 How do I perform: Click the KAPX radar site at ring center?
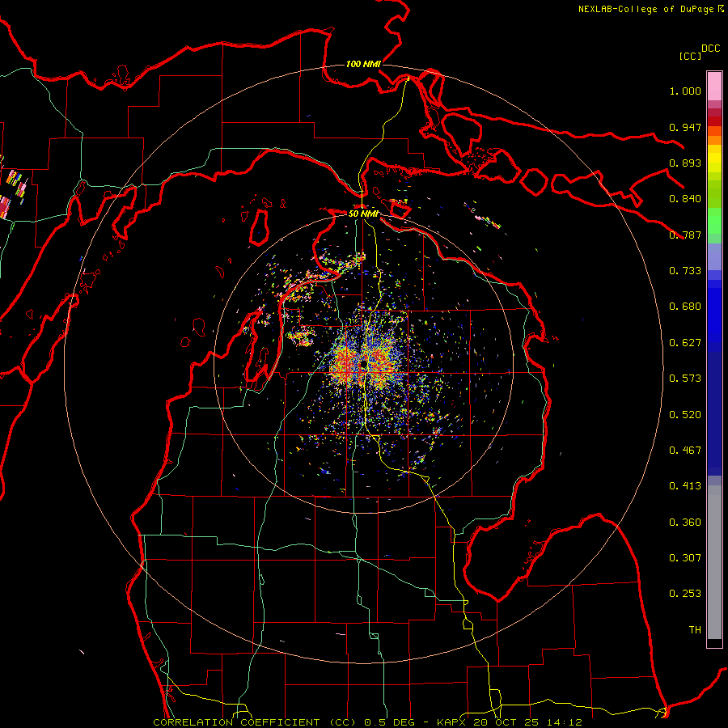click(362, 365)
